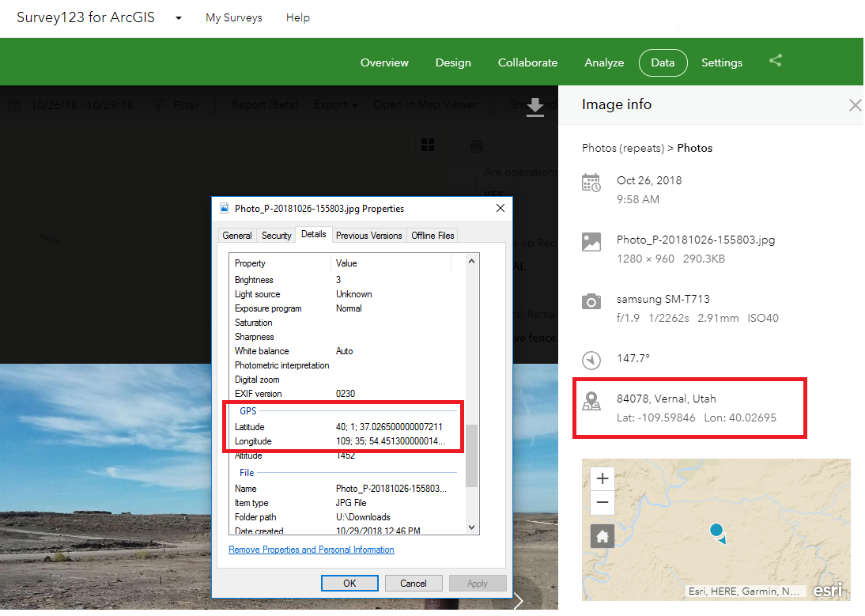Click the image file icon in Image info
This screenshot has width=865, height=616.
point(591,242)
